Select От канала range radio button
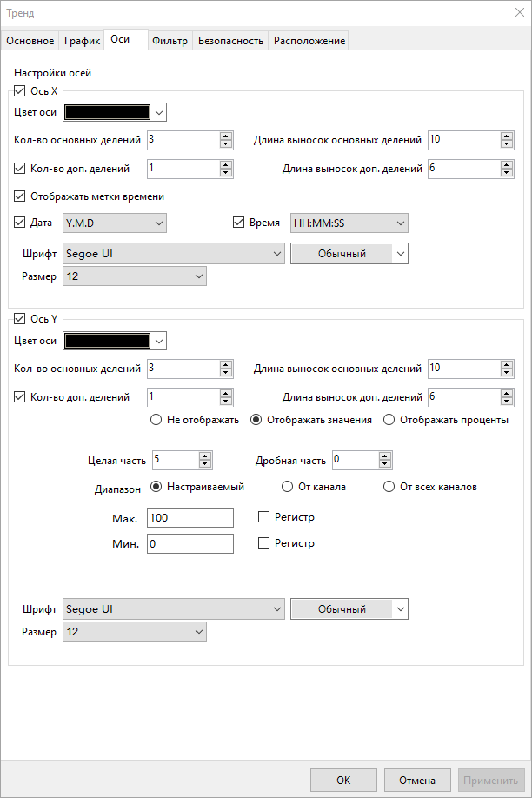 tap(287, 487)
